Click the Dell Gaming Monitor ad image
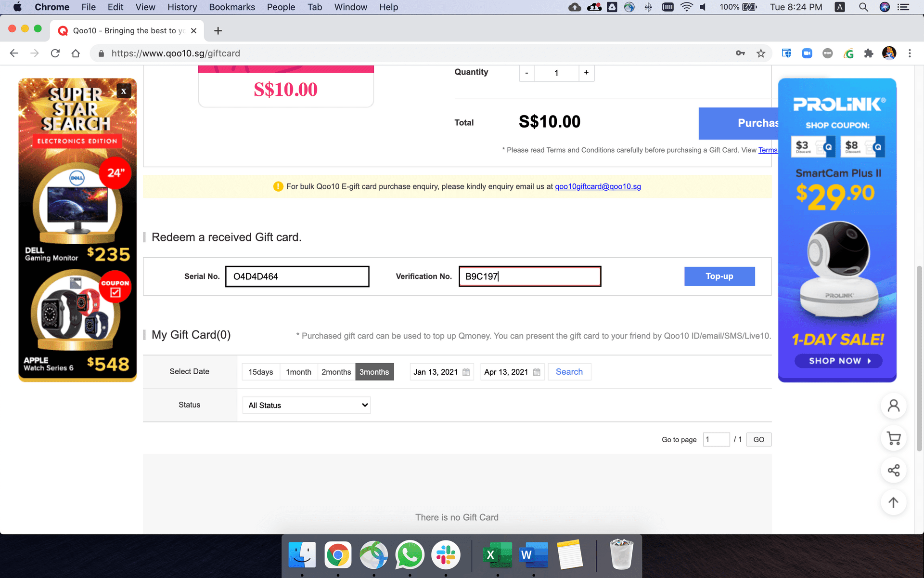This screenshot has height=578, width=924. point(77,205)
